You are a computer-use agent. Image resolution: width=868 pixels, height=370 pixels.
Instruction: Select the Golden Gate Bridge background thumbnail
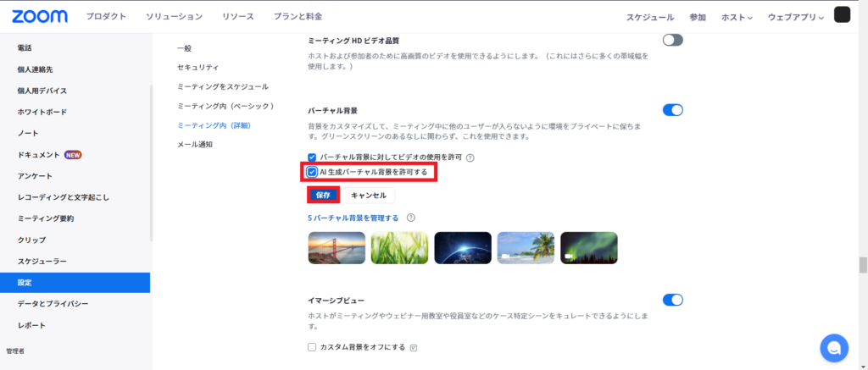(337, 248)
